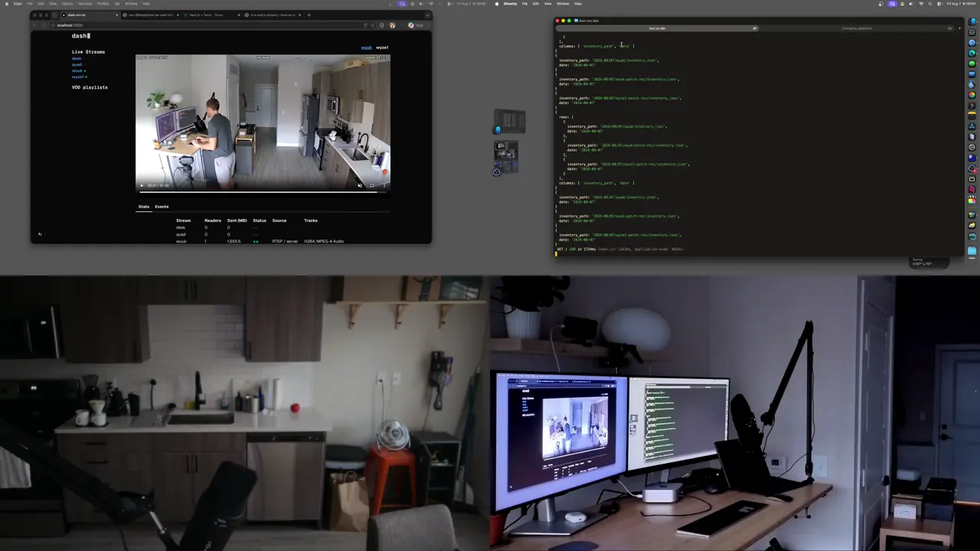Viewport: 980px width, 551px height.
Task: Expand the browser tab list chevron
Action: tap(426, 15)
